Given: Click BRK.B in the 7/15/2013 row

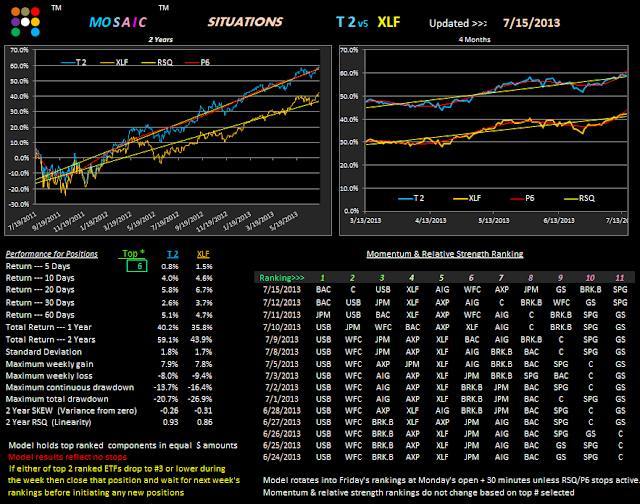Looking at the screenshot, I should 591,290.
